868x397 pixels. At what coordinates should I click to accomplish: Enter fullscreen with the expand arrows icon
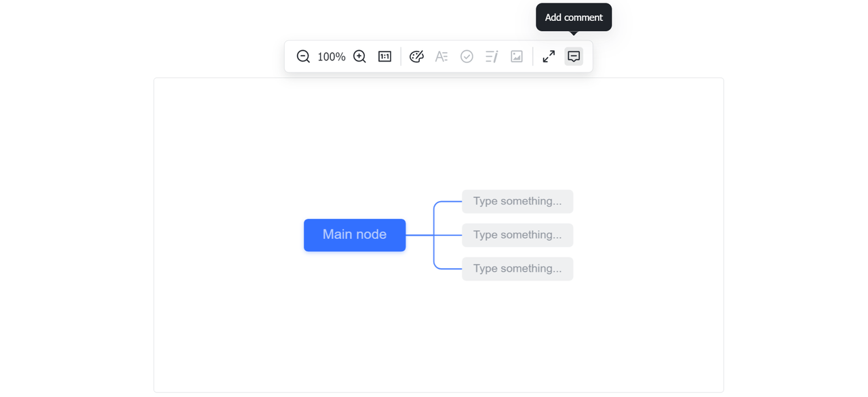click(549, 57)
